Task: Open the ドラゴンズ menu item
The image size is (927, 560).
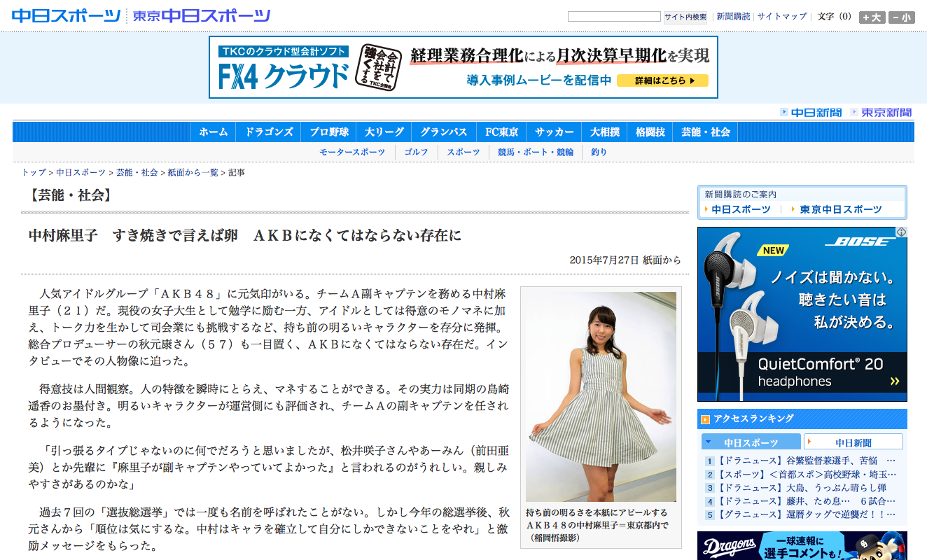Action: [268, 132]
